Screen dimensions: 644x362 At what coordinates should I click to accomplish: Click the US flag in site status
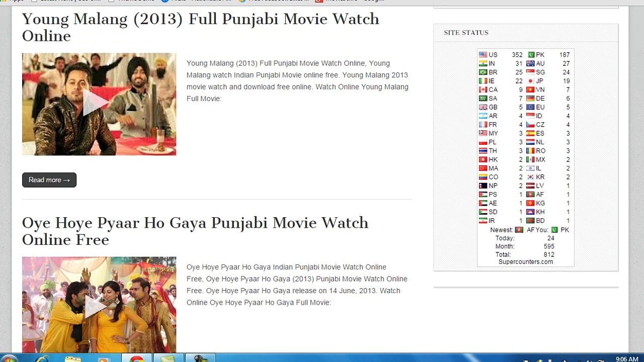(x=483, y=55)
